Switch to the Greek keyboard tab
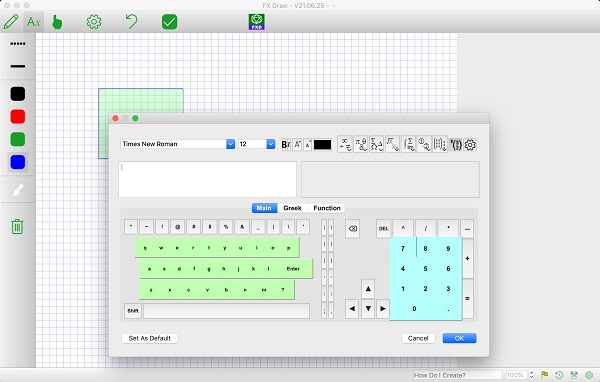 [x=292, y=208]
